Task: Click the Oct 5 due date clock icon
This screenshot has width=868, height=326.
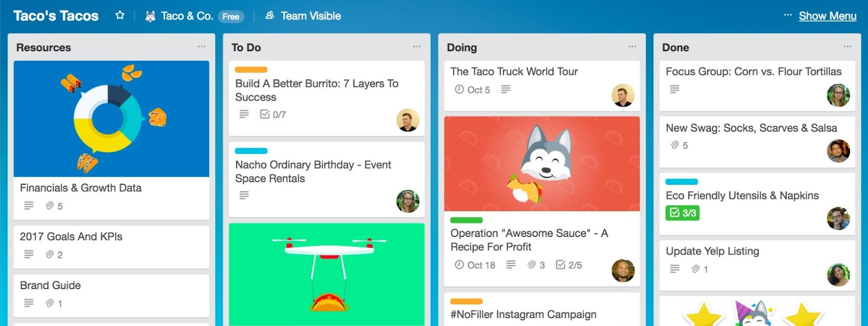Action: click(459, 89)
